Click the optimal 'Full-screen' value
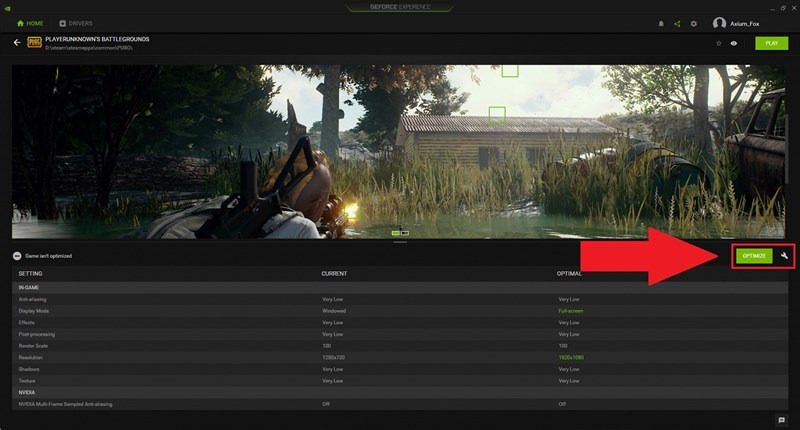800x430 pixels. pos(570,311)
